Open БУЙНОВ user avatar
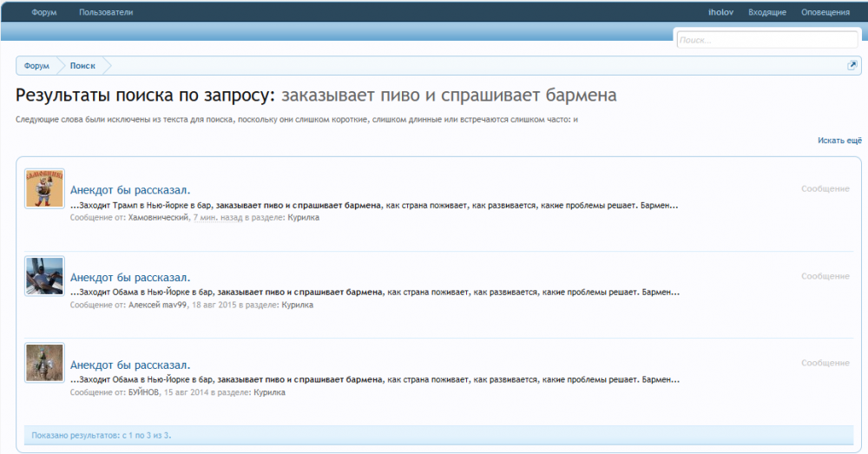The image size is (868, 454). [44, 363]
